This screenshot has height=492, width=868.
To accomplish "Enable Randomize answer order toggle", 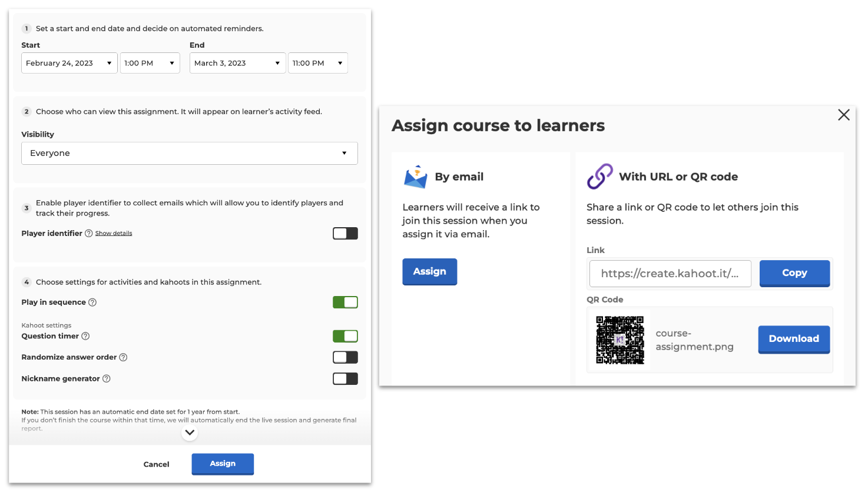I will [345, 358].
